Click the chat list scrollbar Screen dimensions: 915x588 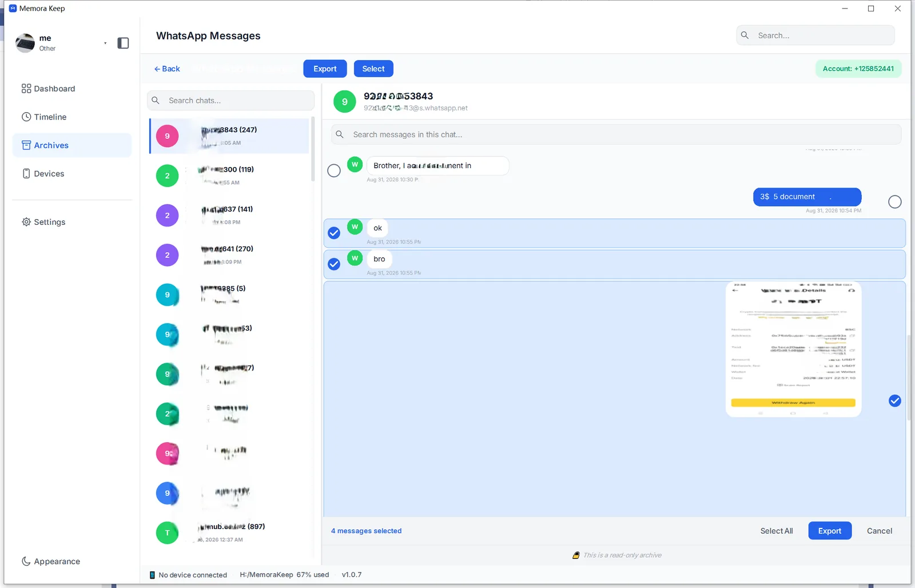click(313, 149)
